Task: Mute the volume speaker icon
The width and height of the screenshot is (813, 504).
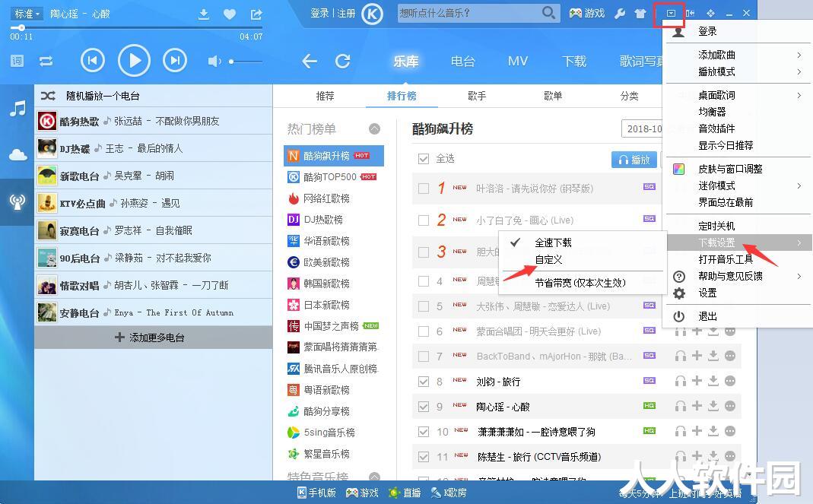Action: click(x=214, y=61)
